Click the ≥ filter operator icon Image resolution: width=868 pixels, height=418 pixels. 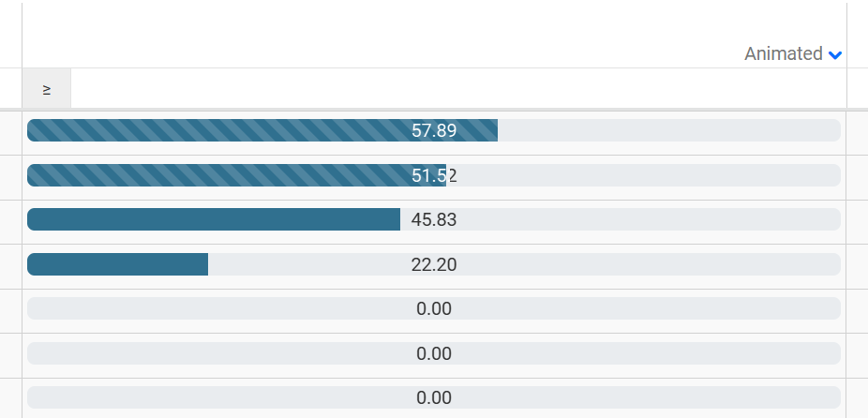coord(47,89)
